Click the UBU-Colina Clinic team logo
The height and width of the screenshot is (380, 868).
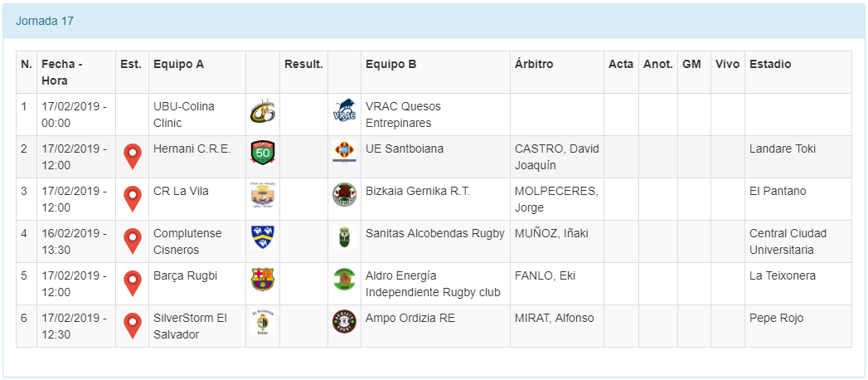pyautogui.click(x=262, y=111)
